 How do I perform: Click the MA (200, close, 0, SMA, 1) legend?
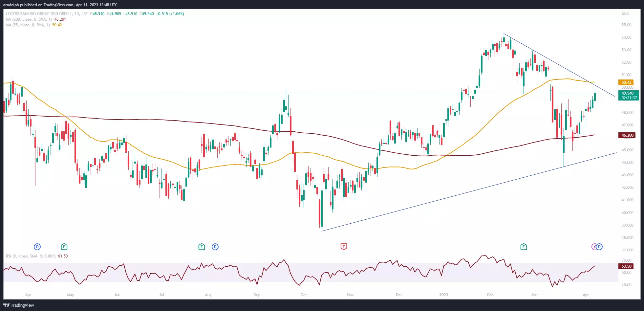(x=29, y=19)
